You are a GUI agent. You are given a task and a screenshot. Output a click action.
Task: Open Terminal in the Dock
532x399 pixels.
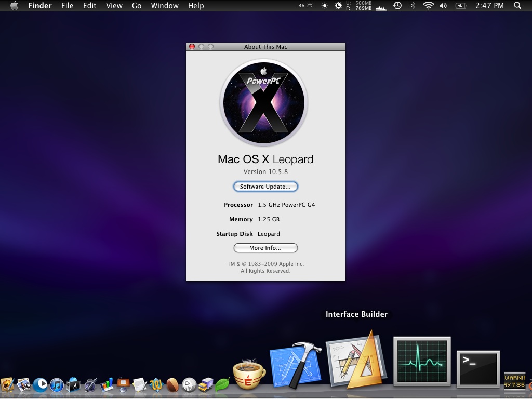pos(478,368)
